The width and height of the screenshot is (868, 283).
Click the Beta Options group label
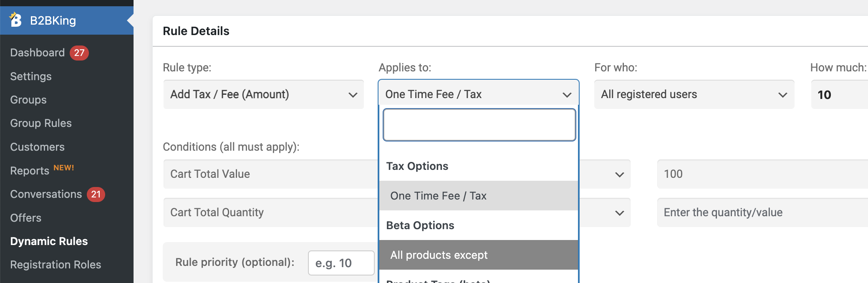pos(420,225)
